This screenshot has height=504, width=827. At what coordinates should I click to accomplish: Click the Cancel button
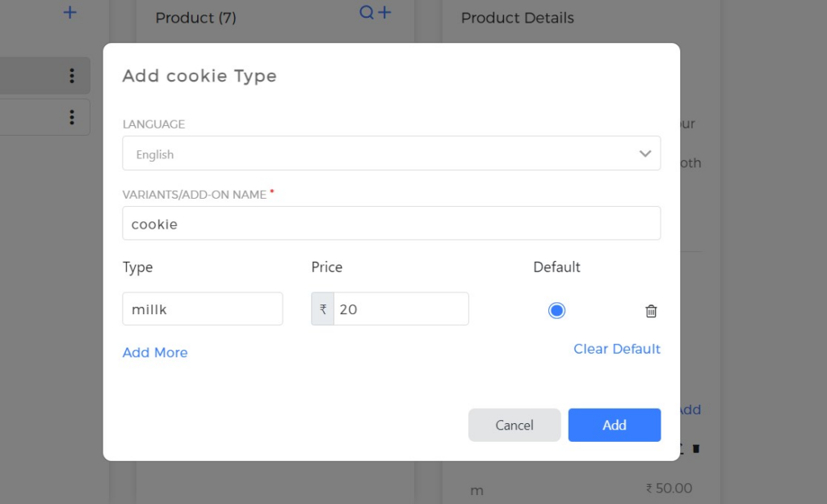514,425
